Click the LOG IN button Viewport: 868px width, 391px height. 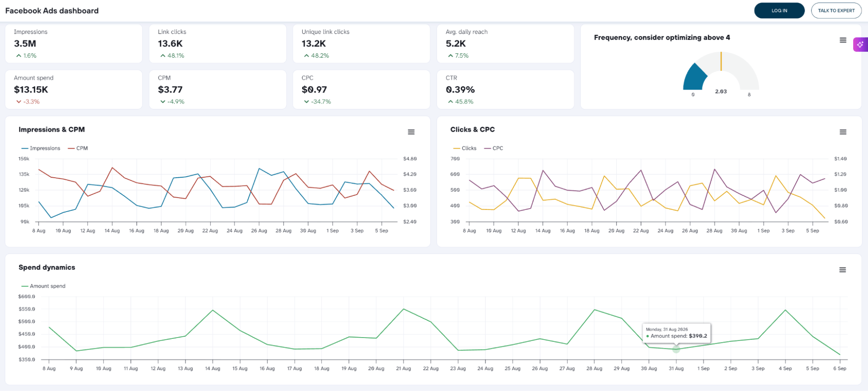779,10
